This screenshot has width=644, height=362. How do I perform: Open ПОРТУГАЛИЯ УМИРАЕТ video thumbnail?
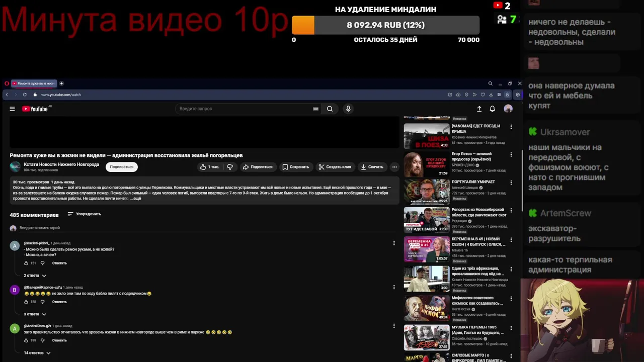(x=427, y=192)
